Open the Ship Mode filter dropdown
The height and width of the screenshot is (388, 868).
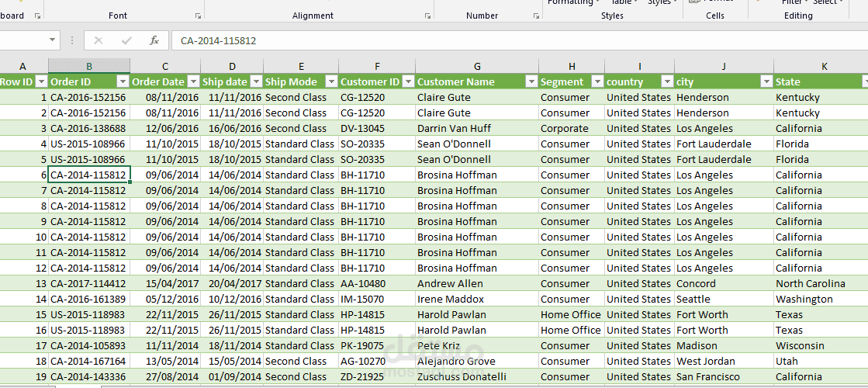(x=331, y=82)
